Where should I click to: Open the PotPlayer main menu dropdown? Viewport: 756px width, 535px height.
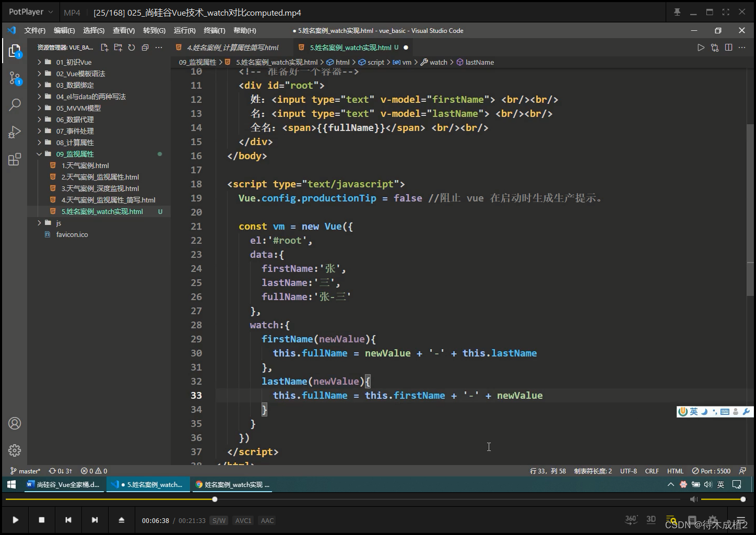(x=31, y=12)
